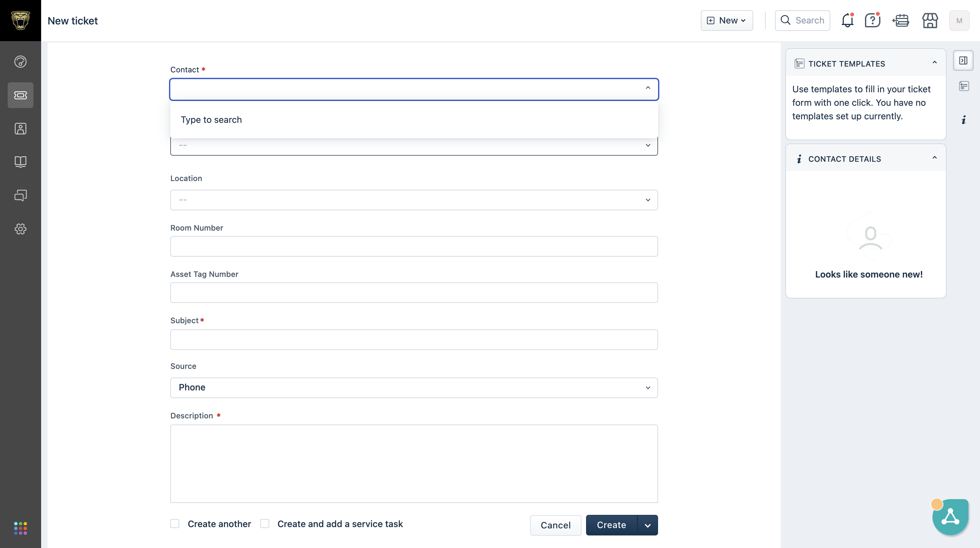Check Create and add a service task
This screenshot has height=548, width=980.
click(265, 524)
